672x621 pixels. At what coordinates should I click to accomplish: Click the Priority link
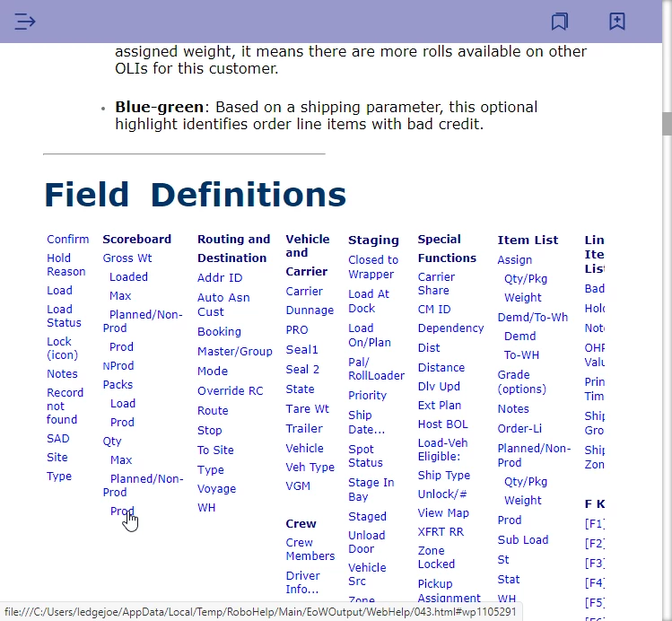click(367, 395)
